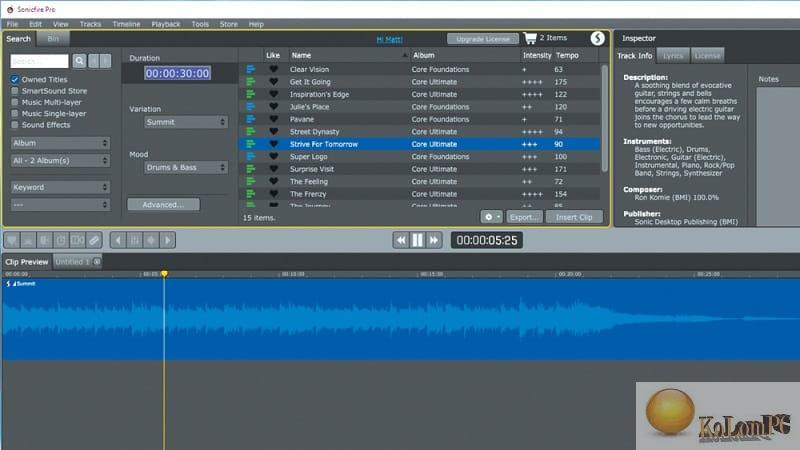Enable the Sound Effects checkbox

point(15,124)
